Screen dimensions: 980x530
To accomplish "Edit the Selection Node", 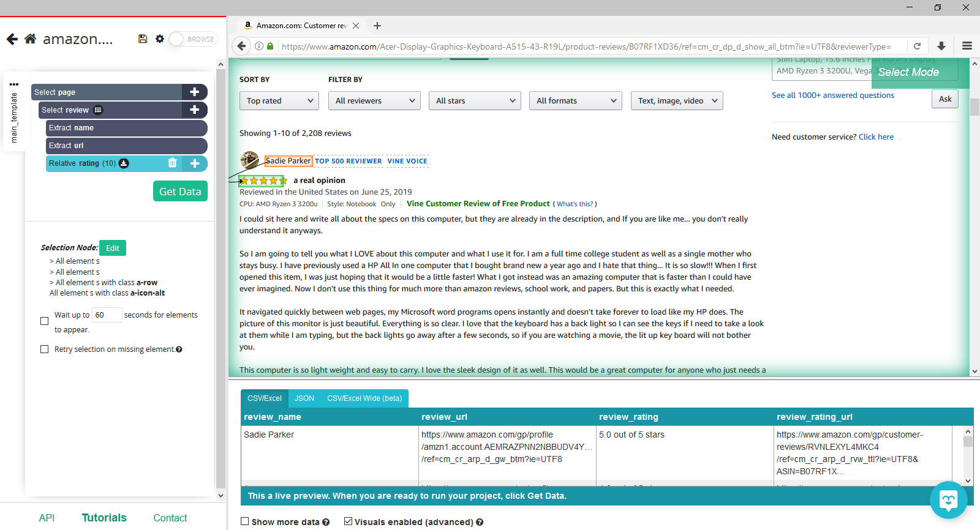I will pos(113,248).
